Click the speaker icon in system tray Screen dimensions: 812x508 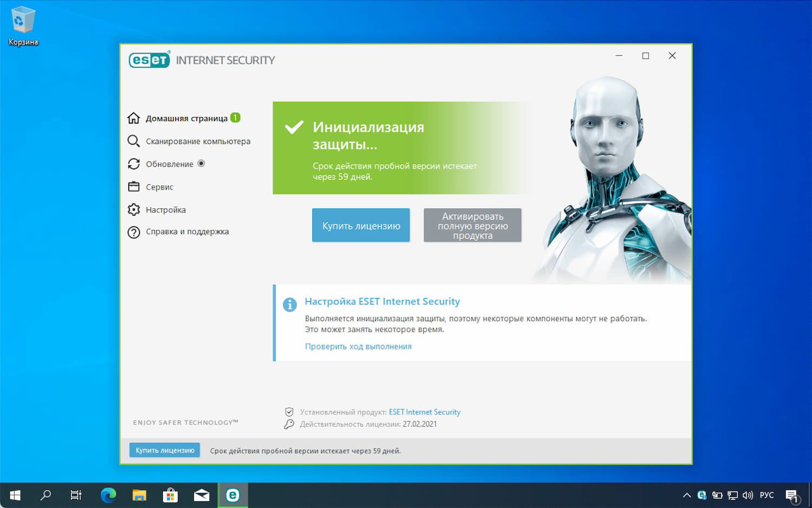pos(748,494)
